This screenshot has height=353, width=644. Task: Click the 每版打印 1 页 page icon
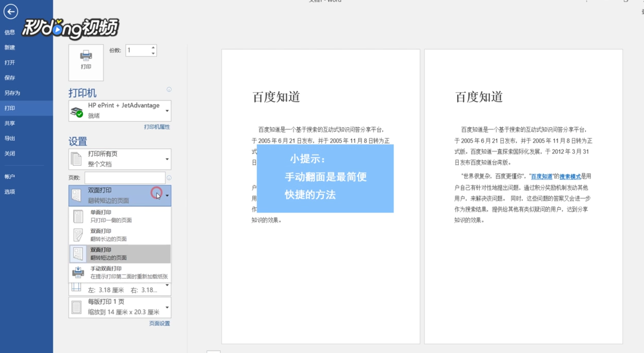tap(76, 307)
